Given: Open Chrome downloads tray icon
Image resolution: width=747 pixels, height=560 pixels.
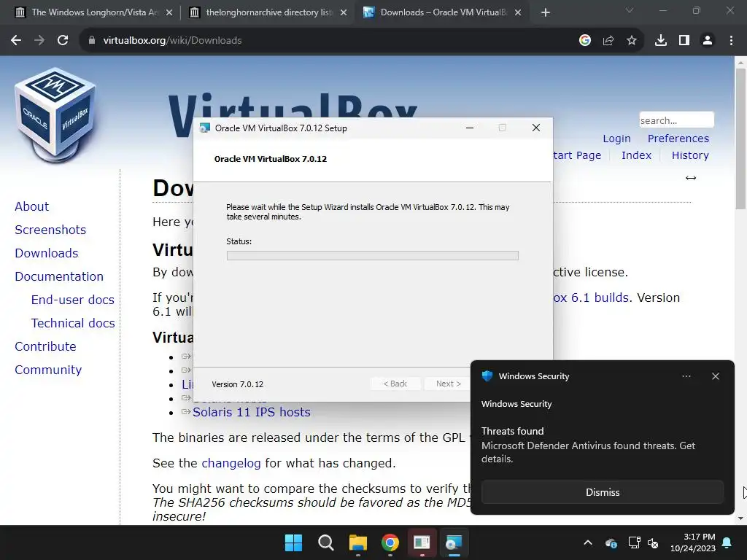Looking at the screenshot, I should [661, 41].
